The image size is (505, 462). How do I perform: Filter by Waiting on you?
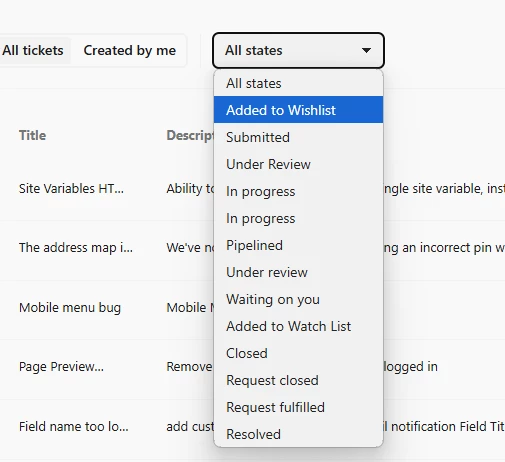[298, 299]
